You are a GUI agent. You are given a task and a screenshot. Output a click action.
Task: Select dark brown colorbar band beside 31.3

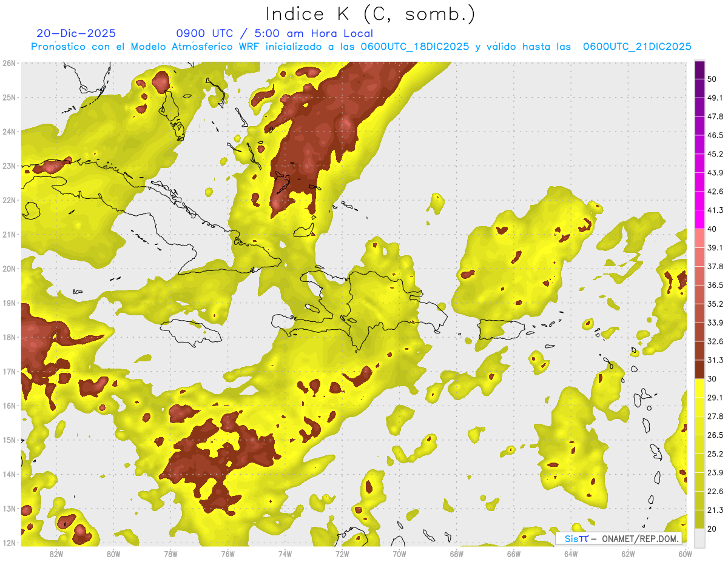tap(699, 369)
